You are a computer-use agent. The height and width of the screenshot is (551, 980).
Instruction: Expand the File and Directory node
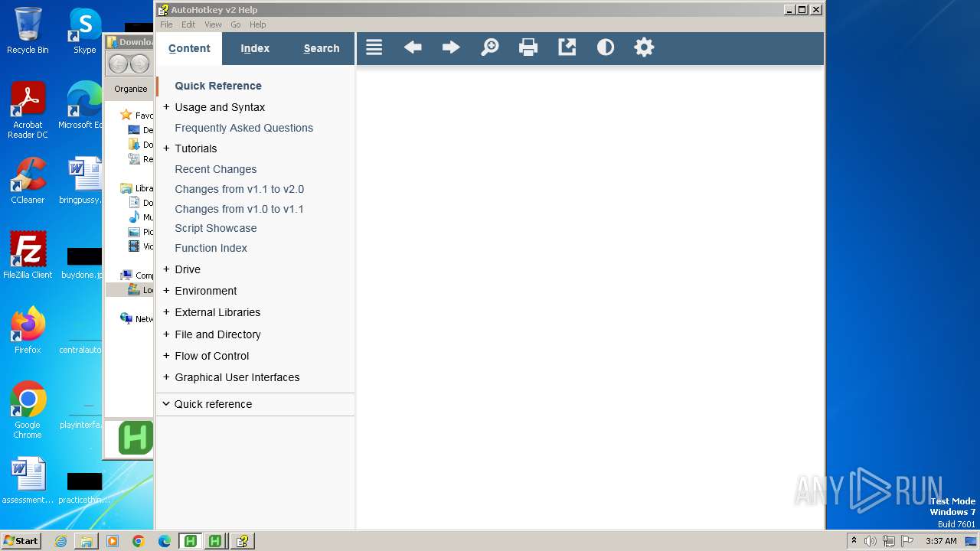click(x=166, y=334)
